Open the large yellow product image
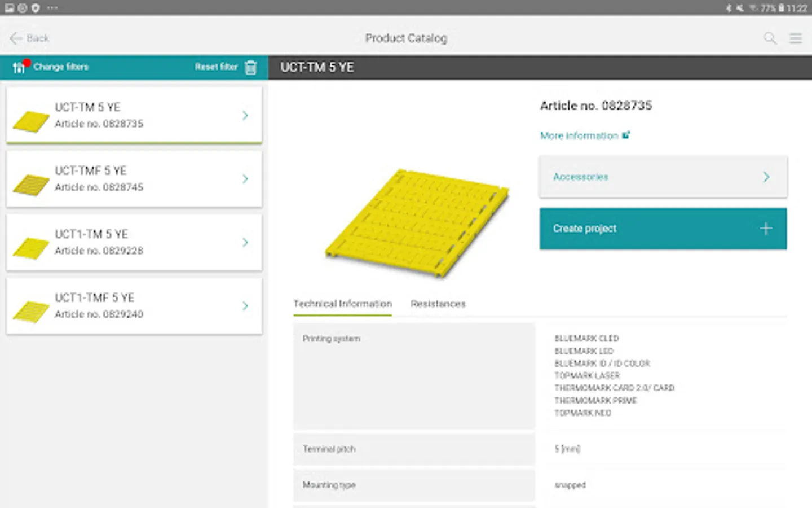 click(417, 222)
